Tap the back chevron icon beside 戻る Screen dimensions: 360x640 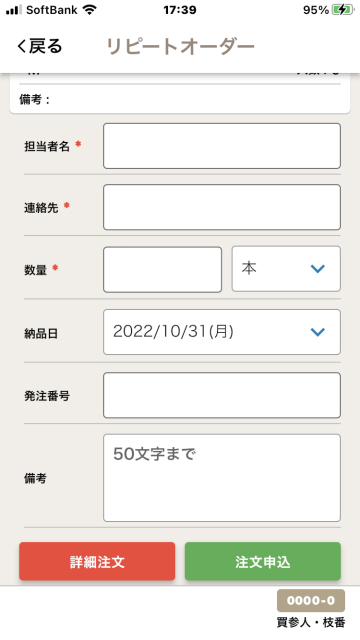21,46
